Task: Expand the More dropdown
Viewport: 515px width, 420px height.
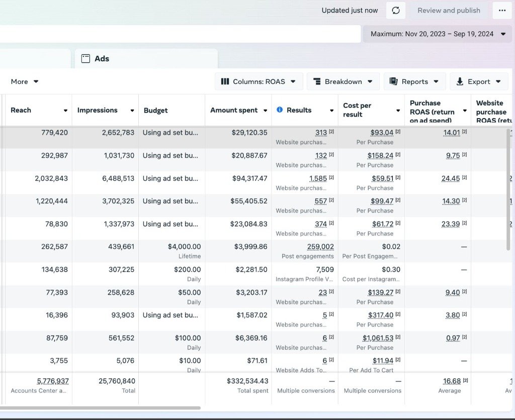Action: pos(25,81)
